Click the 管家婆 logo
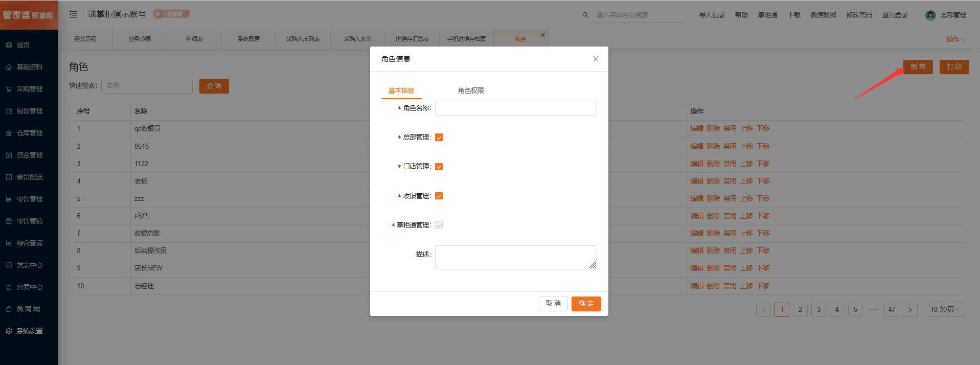 pos(29,15)
